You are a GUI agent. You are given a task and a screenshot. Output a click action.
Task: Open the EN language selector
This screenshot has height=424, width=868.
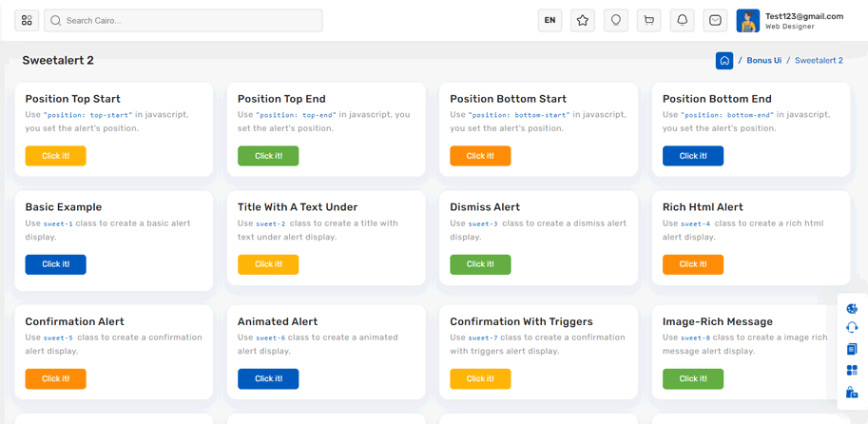click(550, 21)
